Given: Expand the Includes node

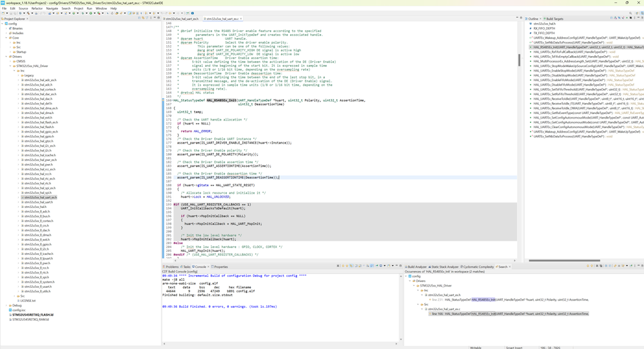Looking at the screenshot, I should point(6,33).
